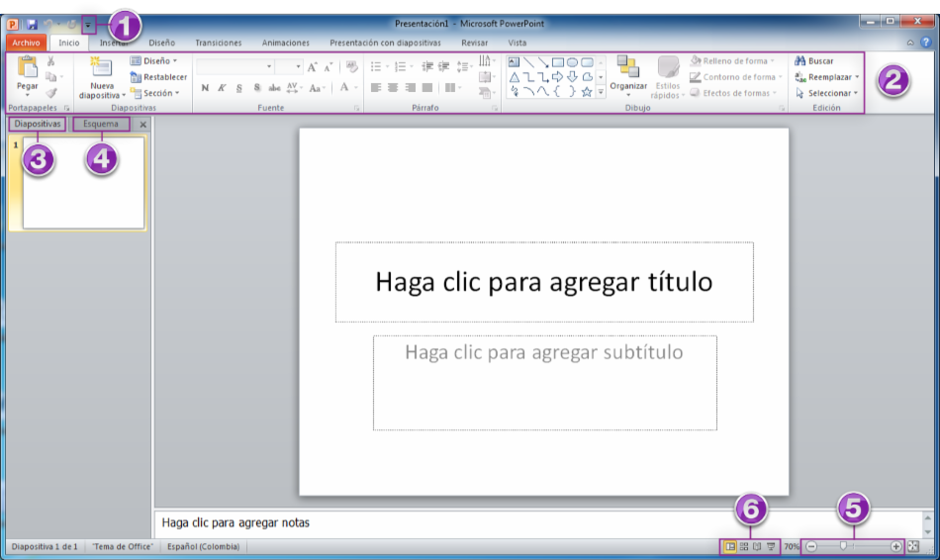Toggle italic K formatting
Image resolution: width=940 pixels, height=560 pixels.
(x=222, y=88)
